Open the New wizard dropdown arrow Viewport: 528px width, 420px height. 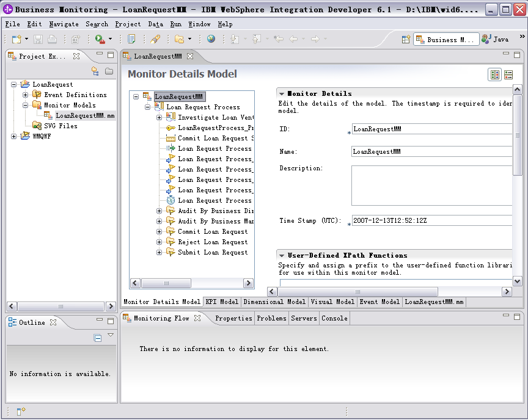click(x=27, y=39)
